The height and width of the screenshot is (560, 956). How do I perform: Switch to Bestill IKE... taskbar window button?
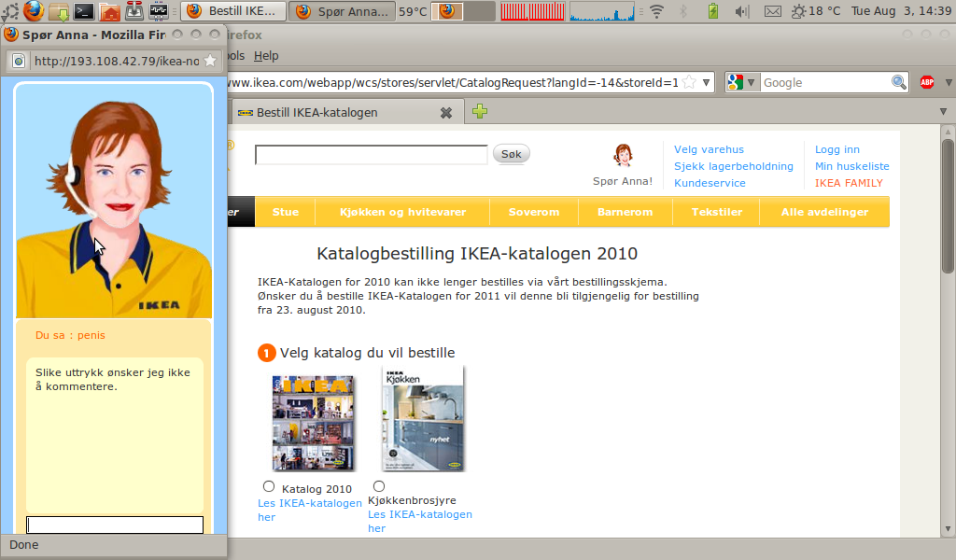click(x=233, y=11)
